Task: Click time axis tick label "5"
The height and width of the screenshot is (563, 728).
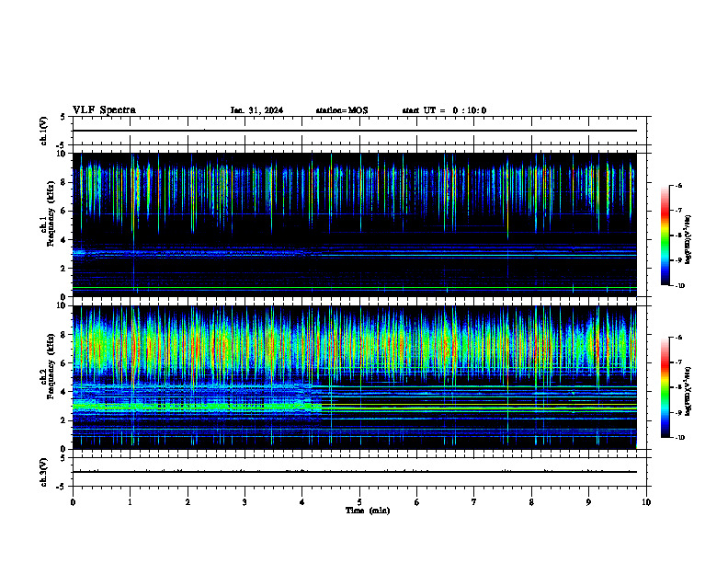Action: click(x=359, y=502)
